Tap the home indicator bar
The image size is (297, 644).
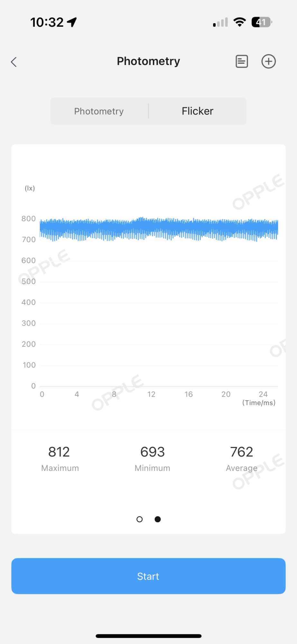[x=148, y=636]
